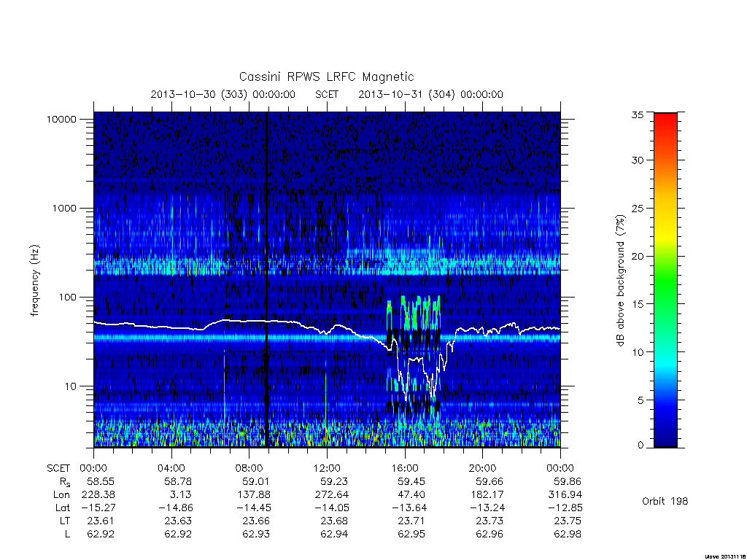Click the color bar legend
Viewport: 747px width, 560px height.
click(x=665, y=280)
